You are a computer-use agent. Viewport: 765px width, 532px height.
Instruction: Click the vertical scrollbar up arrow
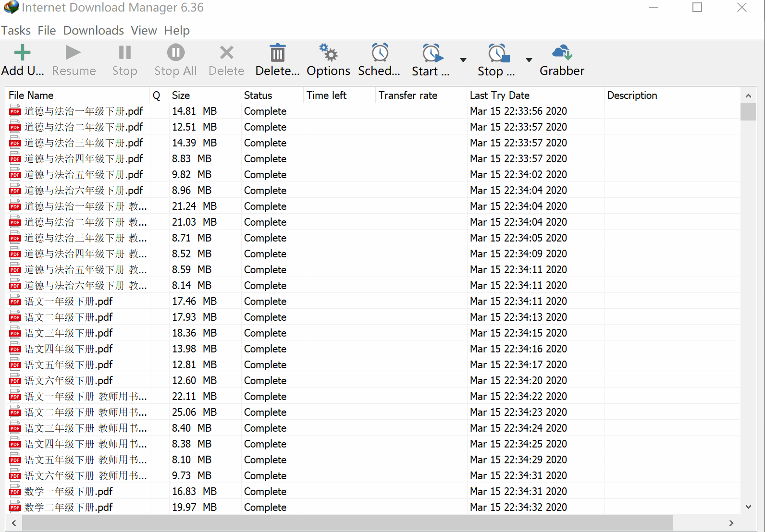tap(748, 96)
